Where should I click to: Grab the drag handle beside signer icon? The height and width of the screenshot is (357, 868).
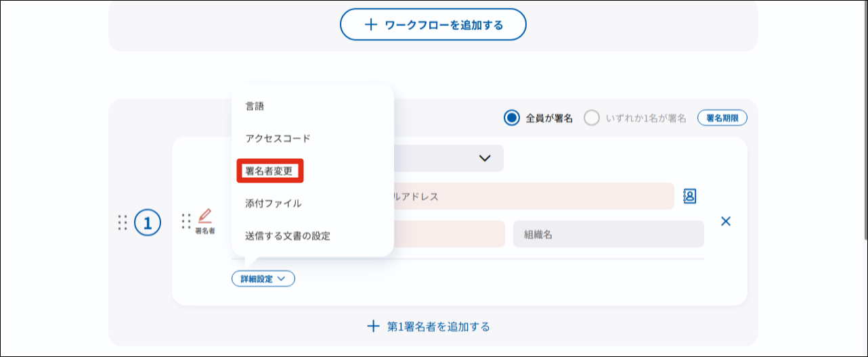pos(186,221)
